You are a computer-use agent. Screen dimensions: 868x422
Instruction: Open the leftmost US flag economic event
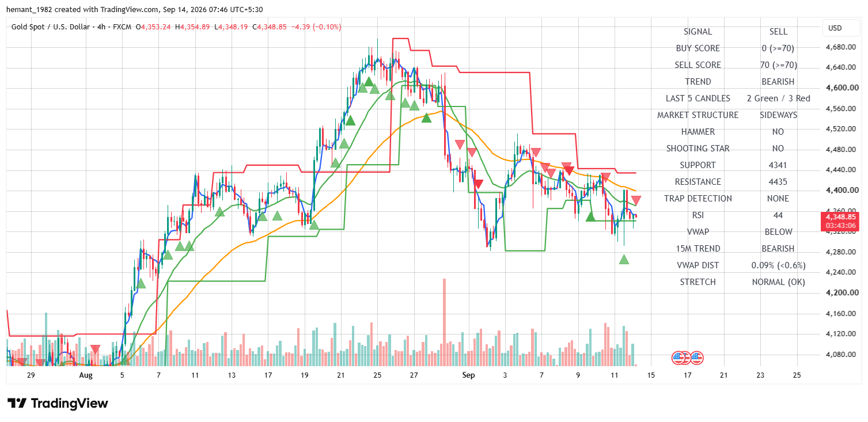(679, 358)
